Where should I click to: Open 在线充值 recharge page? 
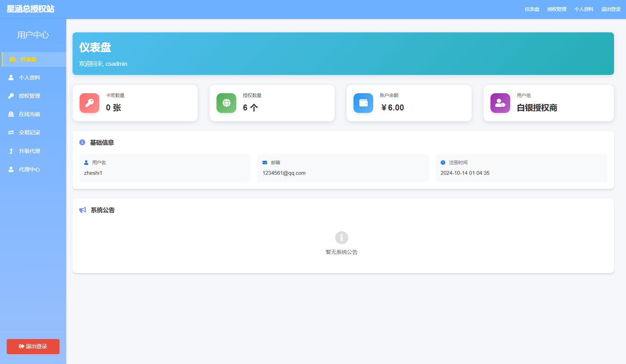pyautogui.click(x=29, y=114)
